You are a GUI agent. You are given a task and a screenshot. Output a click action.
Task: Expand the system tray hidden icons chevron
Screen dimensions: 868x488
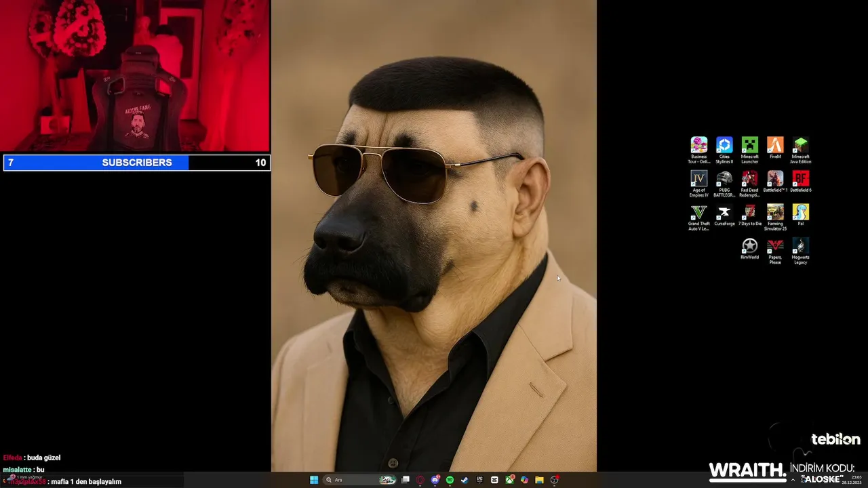coord(793,480)
